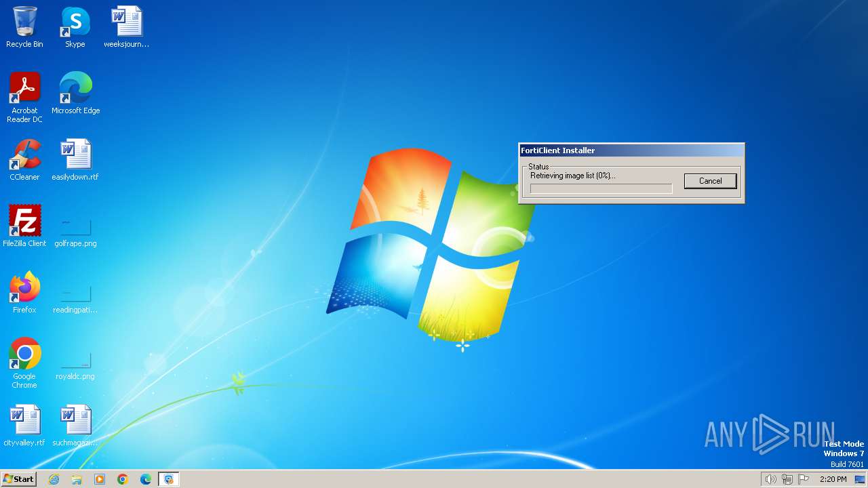
Task: Launch Internet Explorer from taskbar
Action: click(54, 479)
